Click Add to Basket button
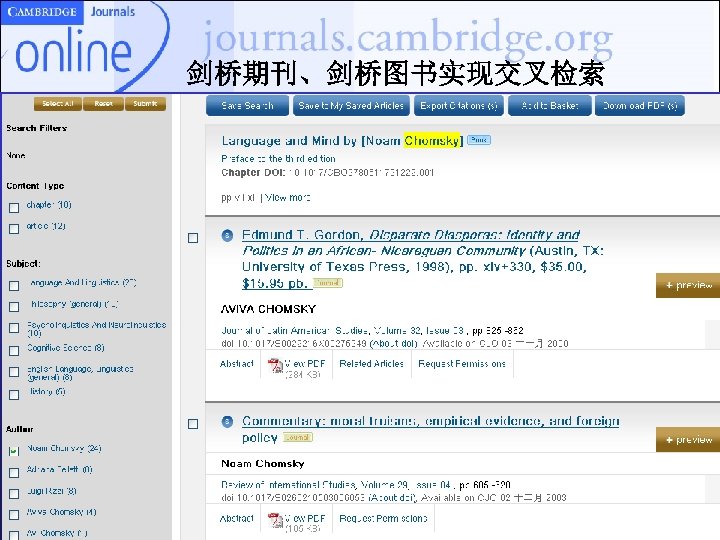The width and height of the screenshot is (720, 540). tap(550, 106)
